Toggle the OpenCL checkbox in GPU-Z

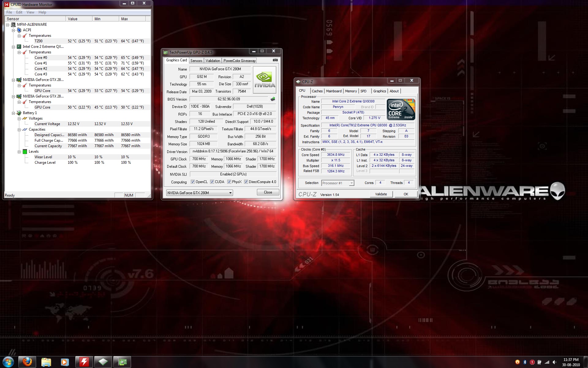193,182
